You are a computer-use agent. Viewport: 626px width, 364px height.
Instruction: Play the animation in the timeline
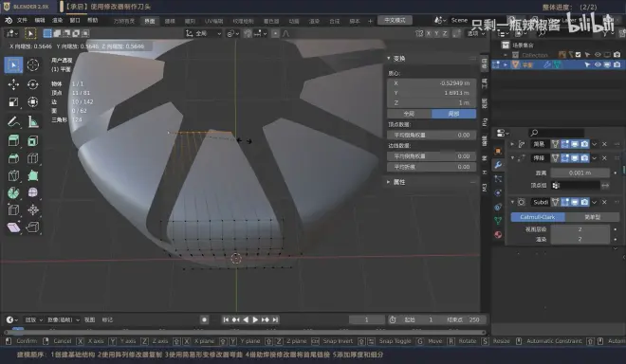255,319
